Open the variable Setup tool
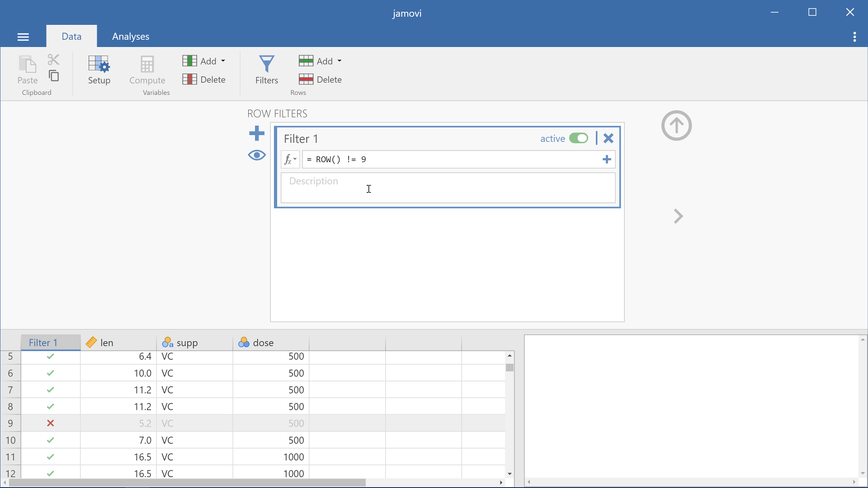868x488 pixels. [x=99, y=70]
